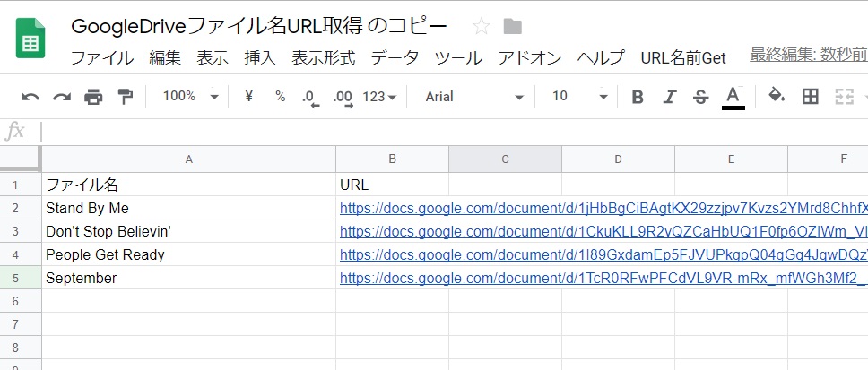
Task: Toggle italic formatting
Action: pos(669,98)
